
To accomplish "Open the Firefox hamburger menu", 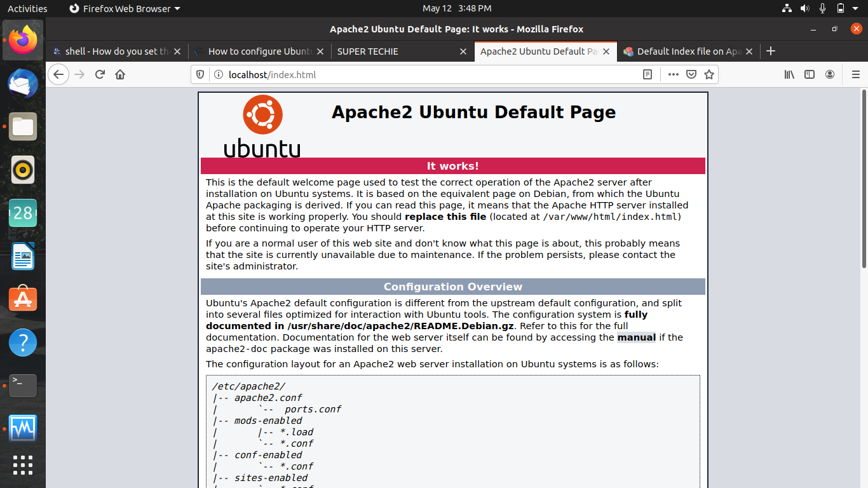I will click(855, 74).
